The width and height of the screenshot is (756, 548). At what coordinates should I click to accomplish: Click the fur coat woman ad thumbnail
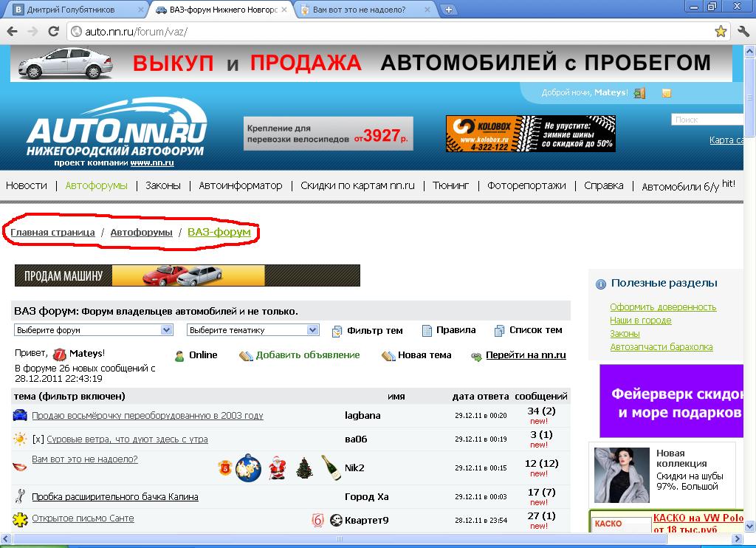point(622,475)
